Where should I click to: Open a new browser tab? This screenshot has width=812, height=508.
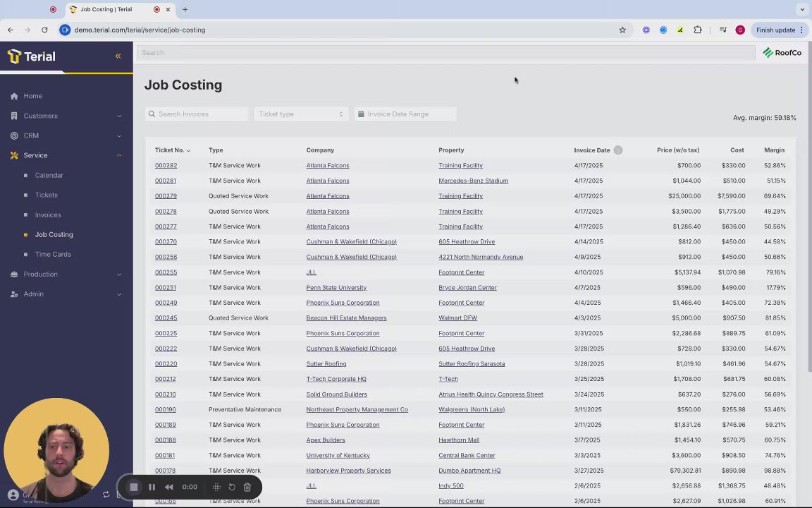[x=185, y=9]
